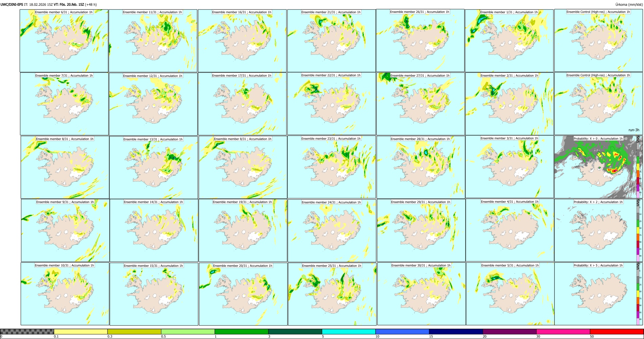This screenshot has width=644, height=339.
Task: Select the Ensemble member 27/31 map
Action: (x=421, y=104)
